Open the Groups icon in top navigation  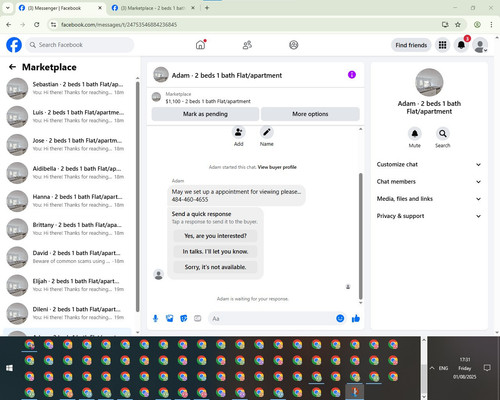294,45
